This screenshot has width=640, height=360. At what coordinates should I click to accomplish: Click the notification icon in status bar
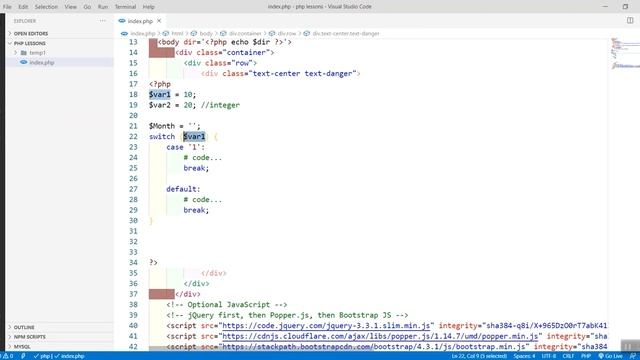(x=632, y=356)
